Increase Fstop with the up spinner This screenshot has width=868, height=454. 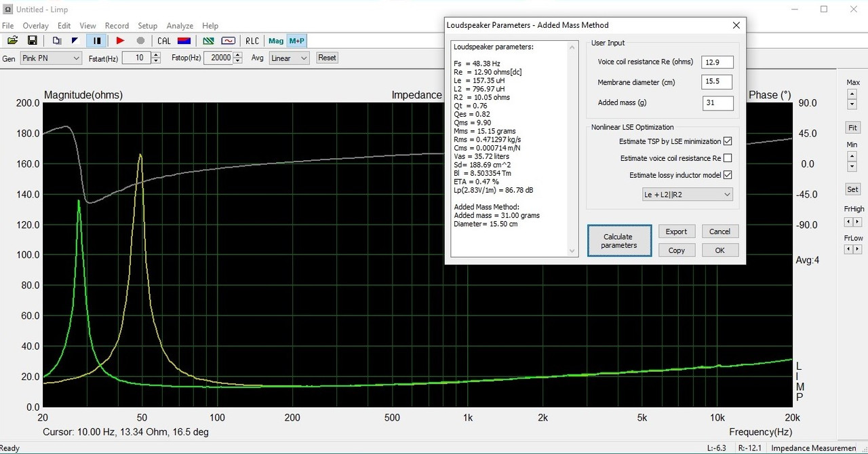pos(237,55)
